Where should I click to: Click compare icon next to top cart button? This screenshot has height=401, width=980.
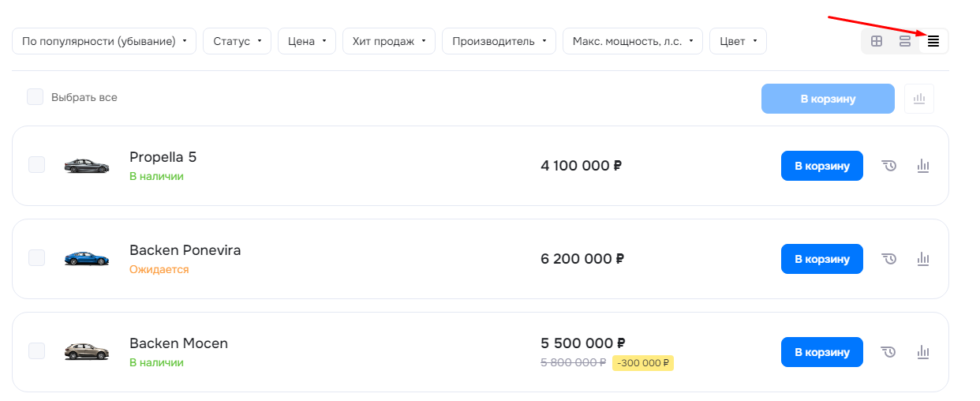coord(918,99)
